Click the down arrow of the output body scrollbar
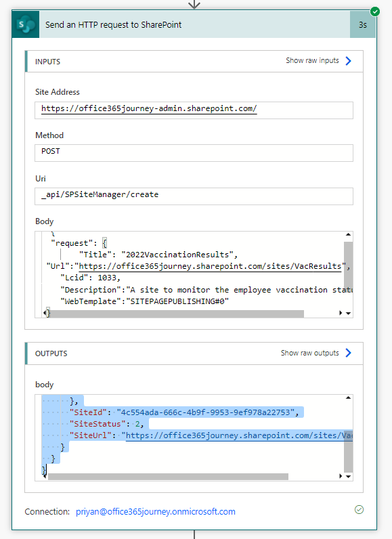The height and width of the screenshot is (539, 392). click(348, 477)
